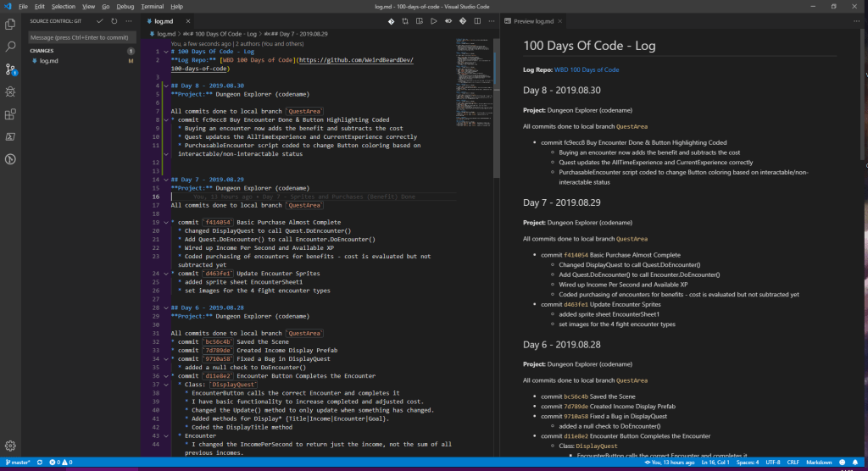Collapse the CHANGES section header
This screenshot has width=868, height=471.
click(x=81, y=50)
